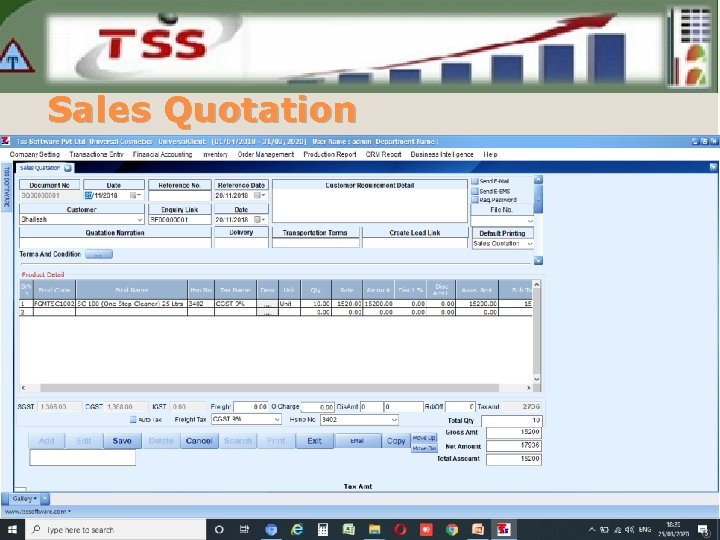The height and width of the screenshot is (540, 720).
Task: Close the Sales Quotation tab with its icon
Action: (x=68, y=168)
